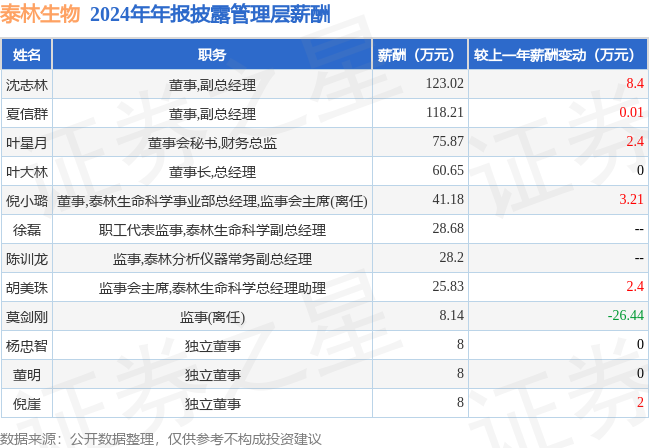Click the salary value 8.14
This screenshot has height=448, width=649.
451,315
